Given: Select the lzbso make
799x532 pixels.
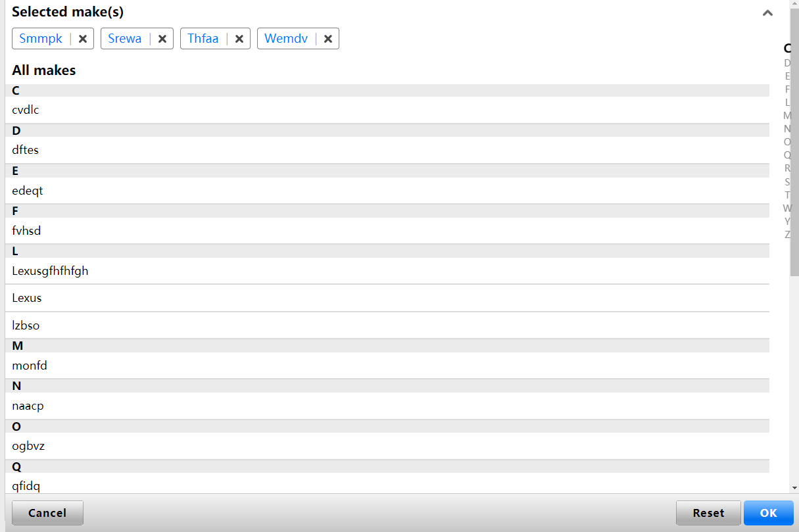Looking at the screenshot, I should tap(387, 326).
